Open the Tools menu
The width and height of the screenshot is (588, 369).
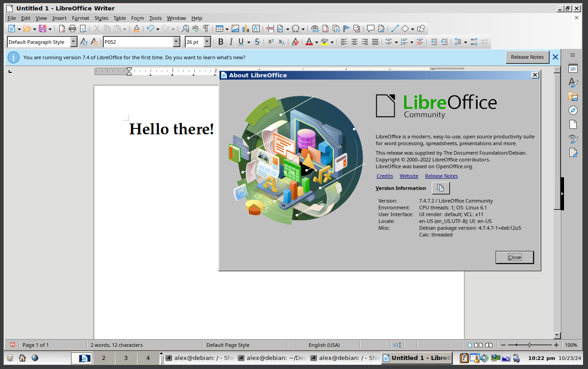click(155, 18)
